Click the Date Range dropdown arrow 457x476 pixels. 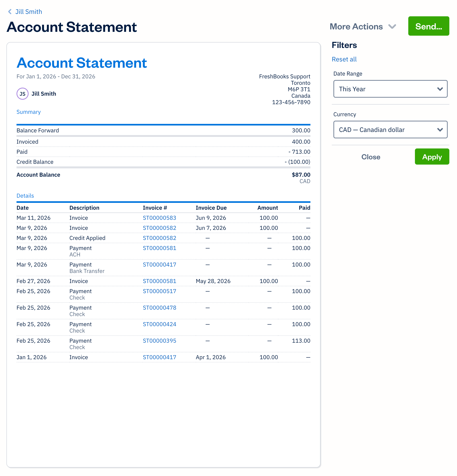click(440, 89)
